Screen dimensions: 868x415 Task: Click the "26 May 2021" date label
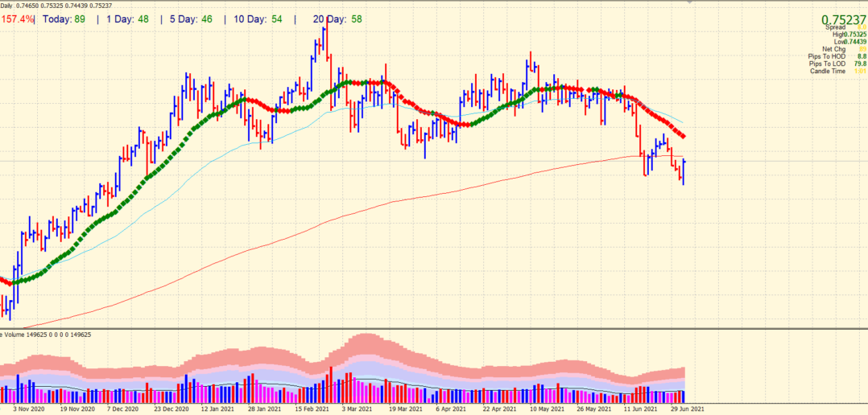pos(593,409)
